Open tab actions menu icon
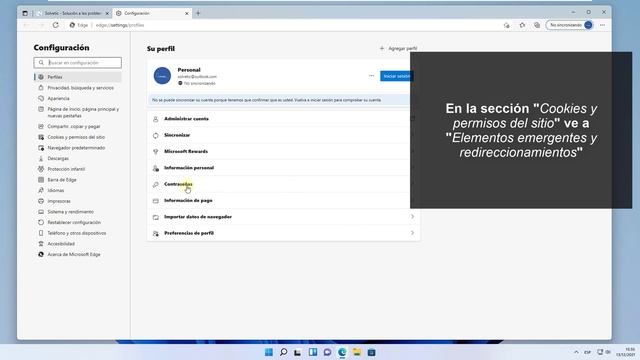640x360 pixels. click(x=25, y=13)
